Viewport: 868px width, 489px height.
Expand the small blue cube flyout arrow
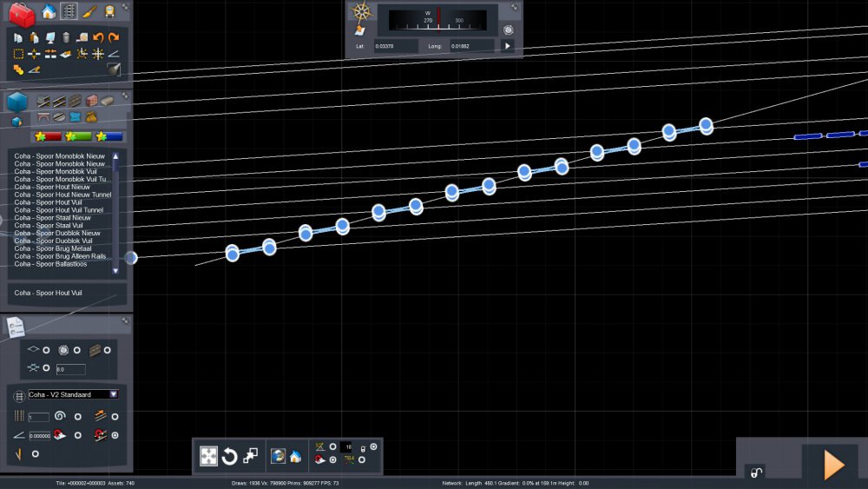(x=16, y=122)
